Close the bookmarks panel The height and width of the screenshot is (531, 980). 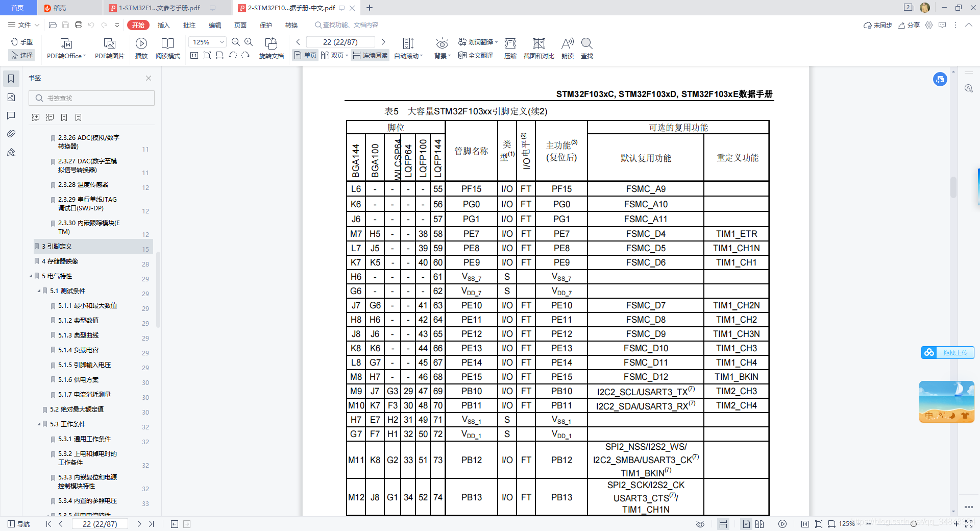click(149, 78)
